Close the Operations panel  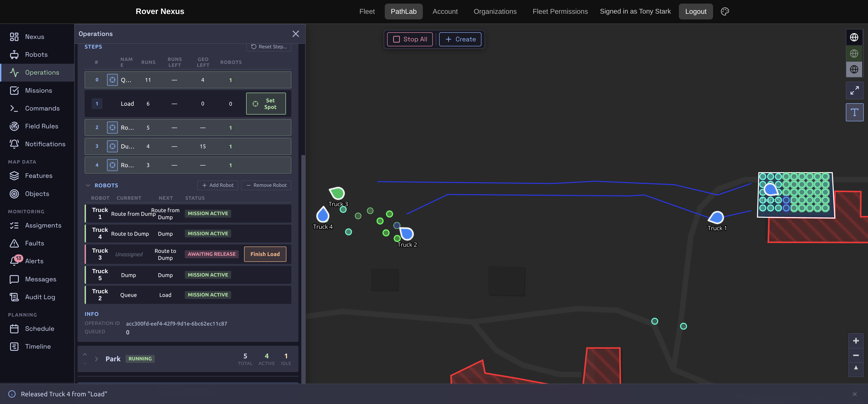[295, 34]
